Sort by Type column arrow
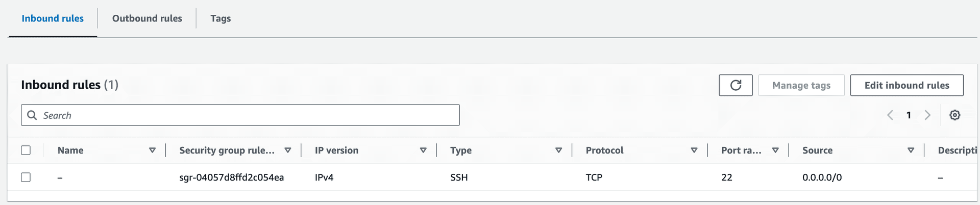This screenshot has height=205, width=980. click(x=558, y=150)
